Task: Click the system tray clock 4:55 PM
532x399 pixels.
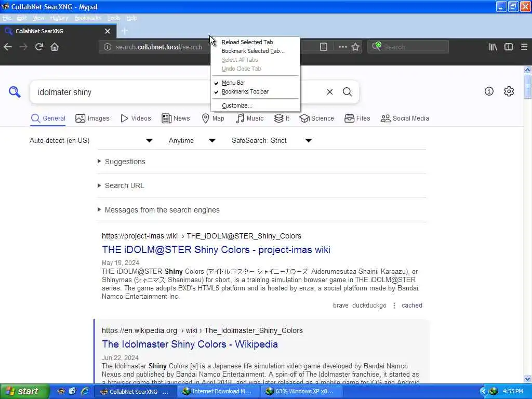Action: click(513, 392)
